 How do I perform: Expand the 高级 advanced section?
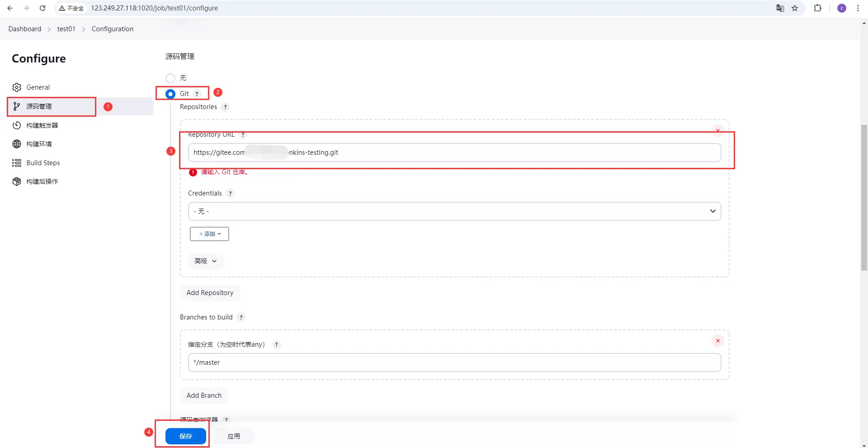[x=206, y=261]
